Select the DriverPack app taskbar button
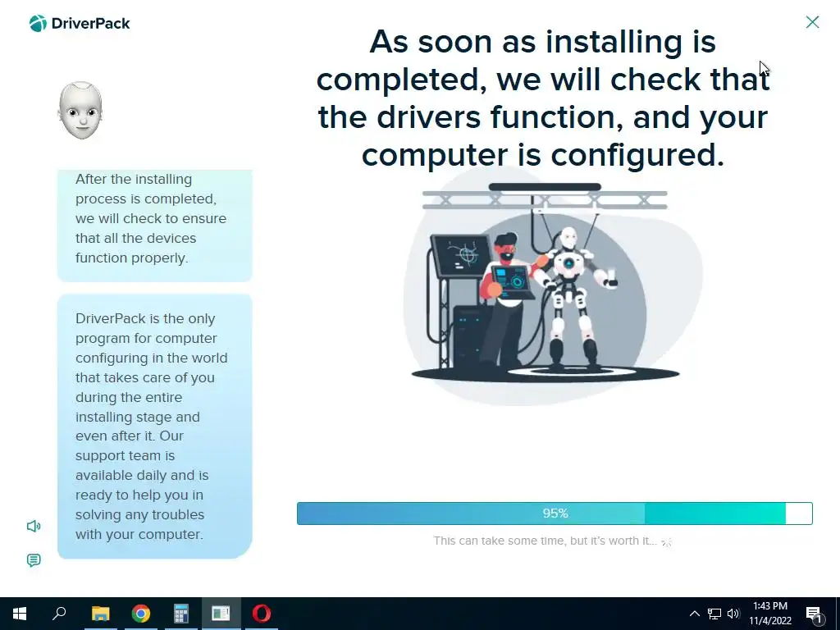The image size is (840, 630). 221,614
